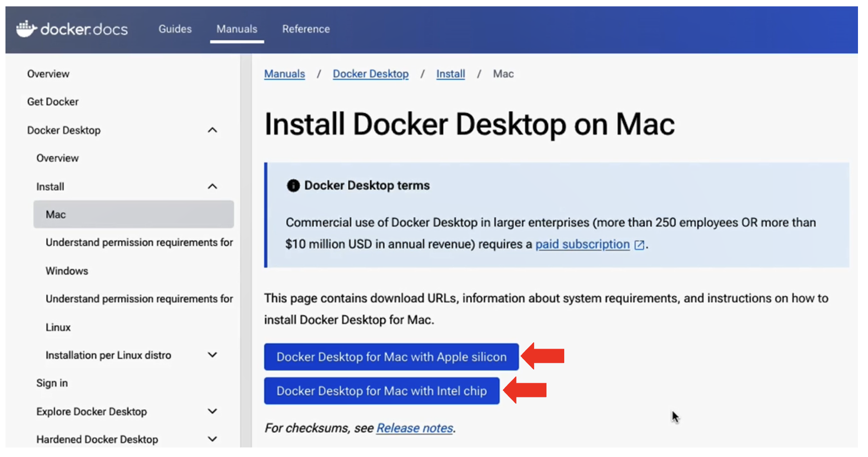Viewport: 868px width, 457px height.
Task: Expand Installation per Linux distro
Action: tap(212, 355)
